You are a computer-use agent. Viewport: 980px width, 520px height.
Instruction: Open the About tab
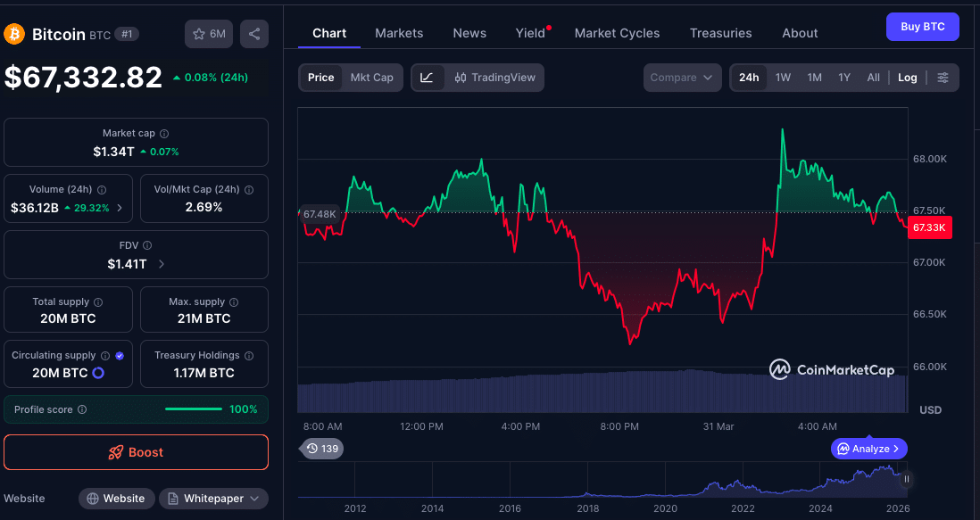(x=800, y=33)
